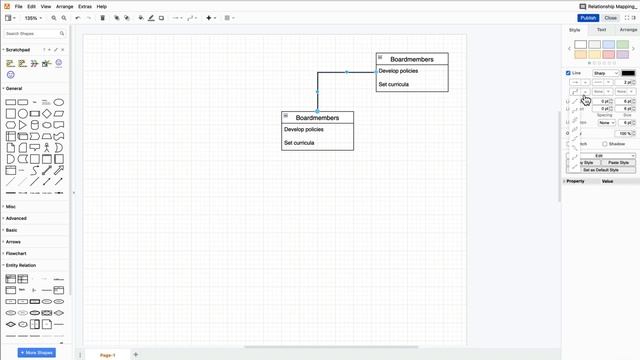640x360 pixels.
Task: Add a new page with plus icon
Action: pos(136,354)
